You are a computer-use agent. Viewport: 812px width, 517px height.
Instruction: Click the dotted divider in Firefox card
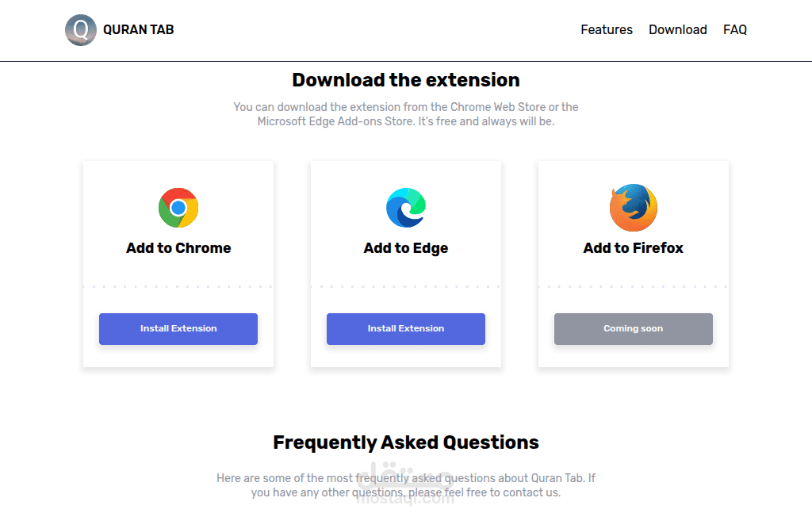point(634,286)
